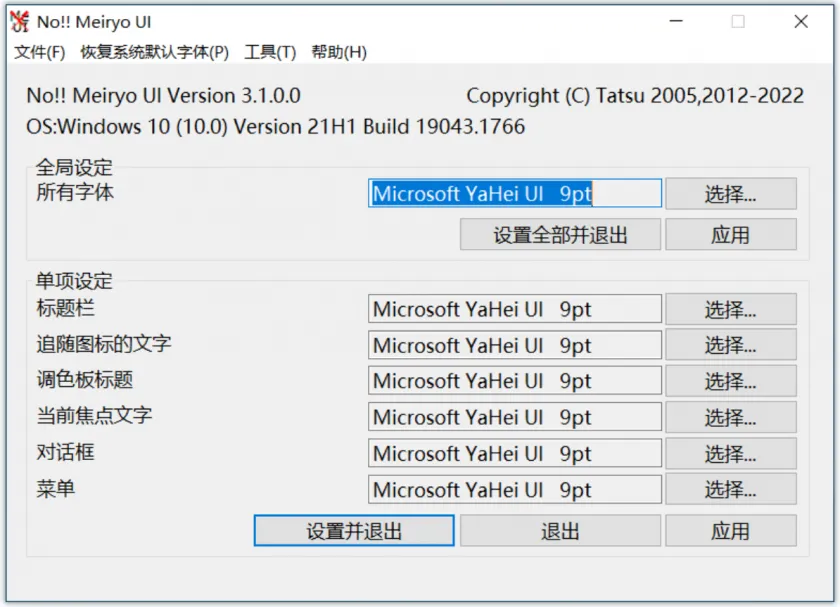Click the No!! Meiryo UI app icon
The height and width of the screenshot is (607, 840).
coord(19,21)
